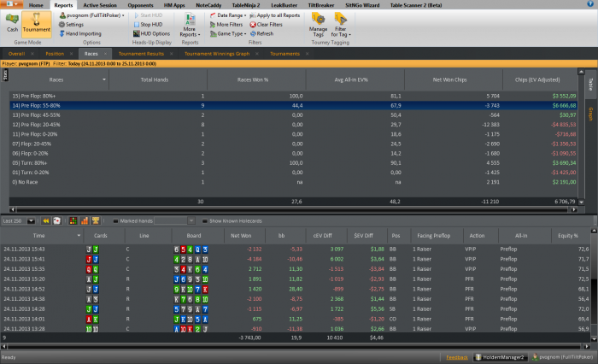Open the TiltBreaker tab
The width and height of the screenshot is (598, 364).
pyautogui.click(x=321, y=5)
